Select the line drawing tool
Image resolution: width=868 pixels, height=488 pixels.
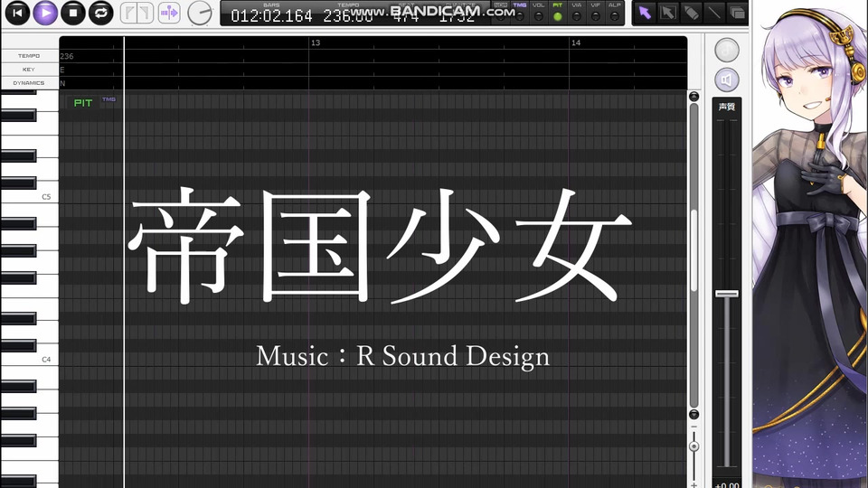714,13
